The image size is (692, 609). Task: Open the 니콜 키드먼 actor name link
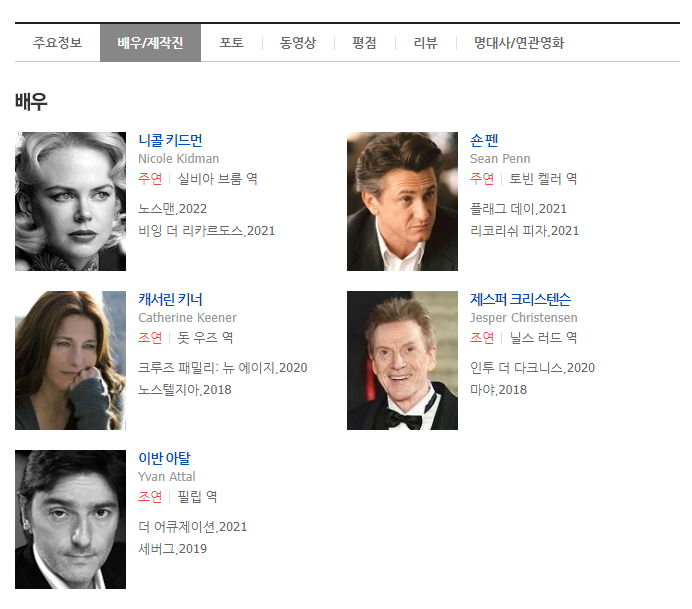(x=170, y=140)
